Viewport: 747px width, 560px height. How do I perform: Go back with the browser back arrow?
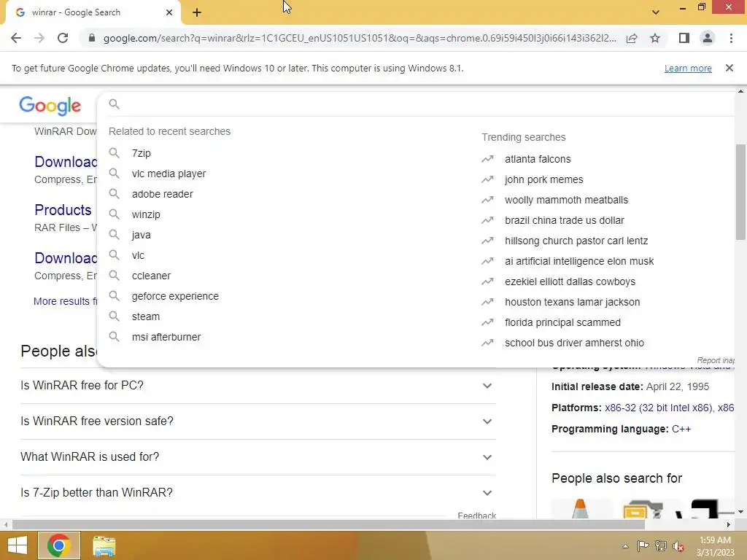(16, 38)
